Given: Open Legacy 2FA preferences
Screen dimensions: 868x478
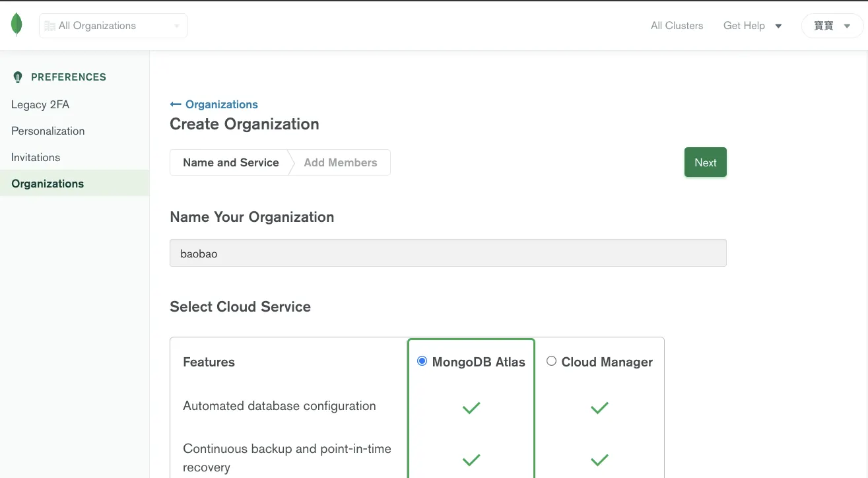Looking at the screenshot, I should pos(40,104).
